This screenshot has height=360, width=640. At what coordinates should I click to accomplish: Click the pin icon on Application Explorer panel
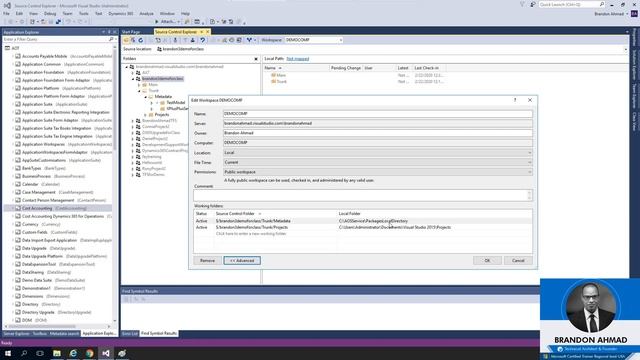(x=109, y=32)
